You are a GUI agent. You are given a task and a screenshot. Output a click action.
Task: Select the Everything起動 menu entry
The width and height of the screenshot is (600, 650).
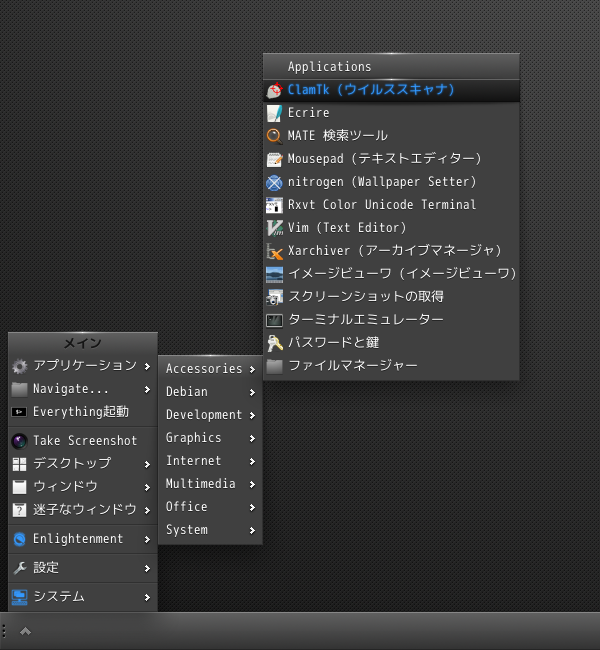click(x=83, y=412)
